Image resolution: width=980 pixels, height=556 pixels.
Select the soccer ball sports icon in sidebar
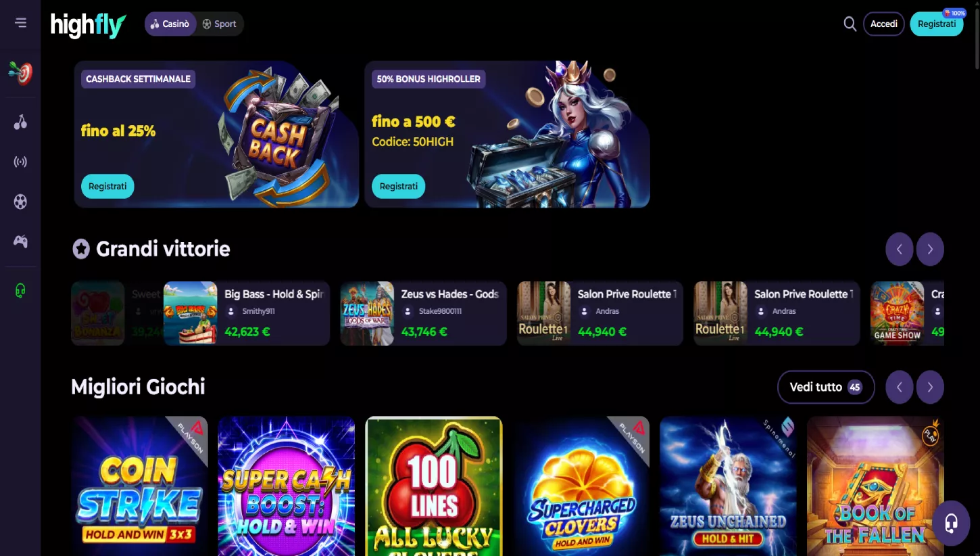21,202
